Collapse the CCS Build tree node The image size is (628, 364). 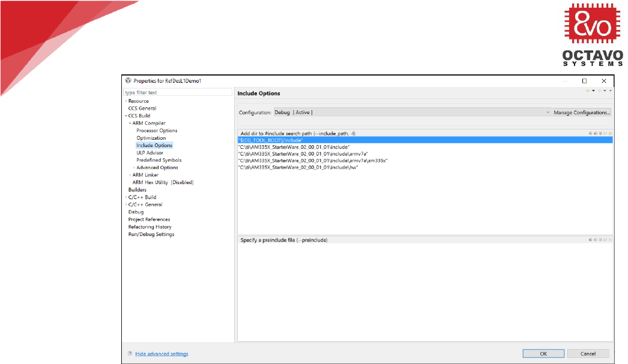coord(125,116)
